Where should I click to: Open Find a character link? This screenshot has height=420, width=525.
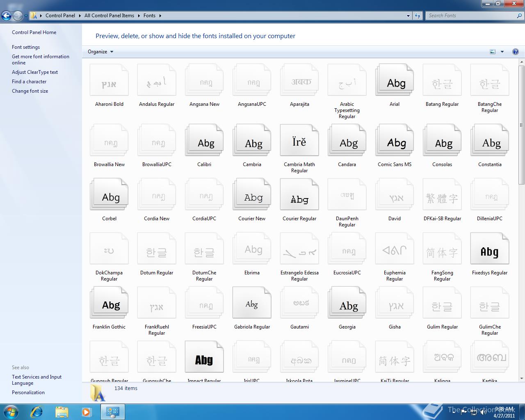point(29,82)
